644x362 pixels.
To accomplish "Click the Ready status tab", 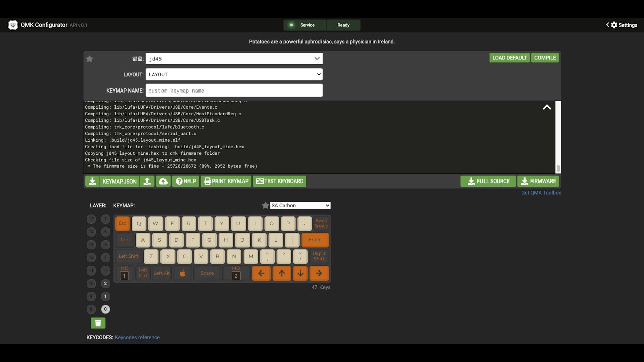I will 343,25.
